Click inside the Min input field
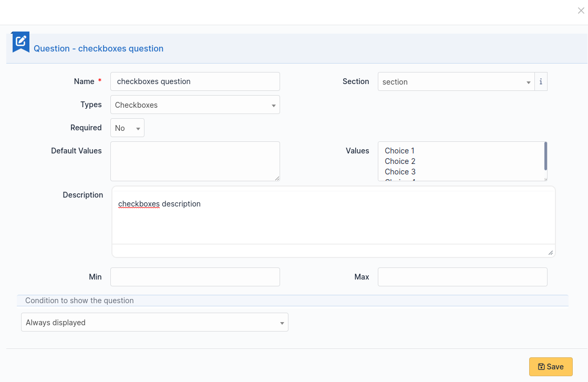 [x=194, y=277]
